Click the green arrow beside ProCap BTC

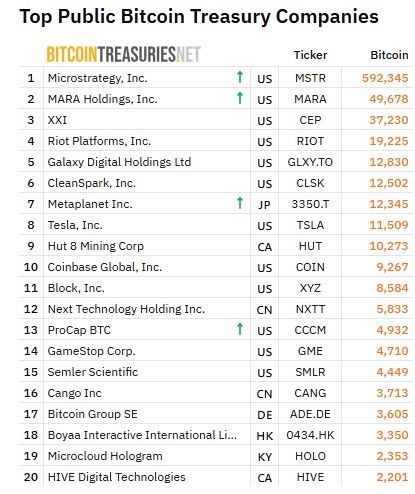pos(240,329)
